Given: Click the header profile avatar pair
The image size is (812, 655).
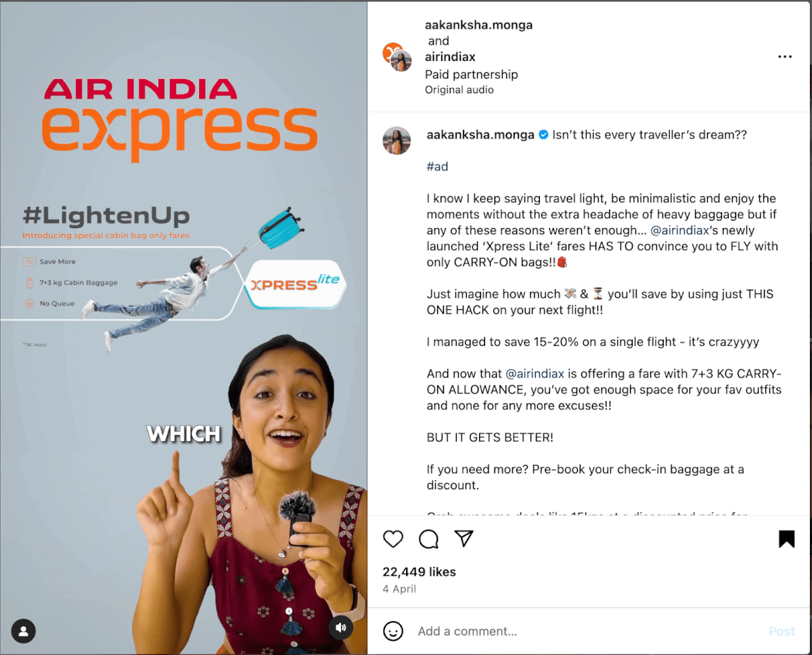Looking at the screenshot, I should [397, 57].
